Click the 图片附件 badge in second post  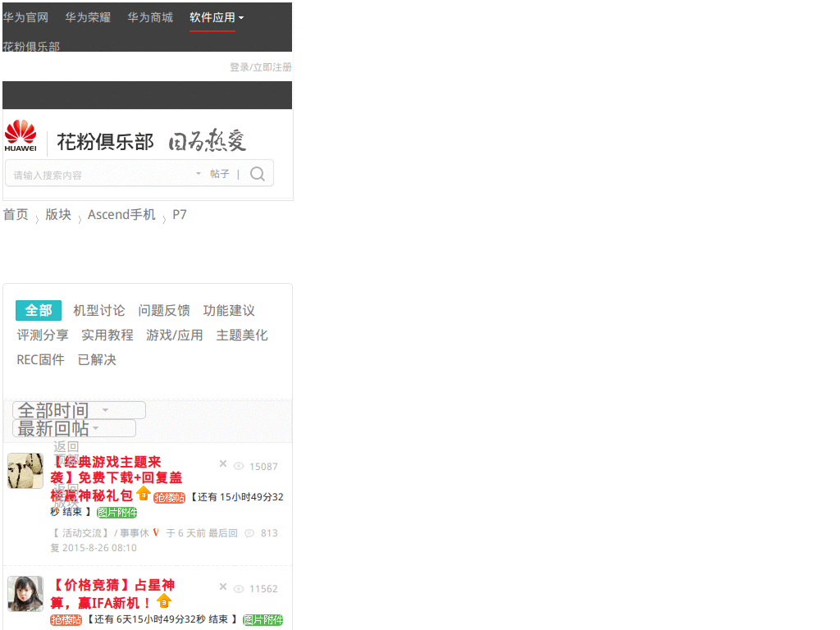pyautogui.click(x=263, y=620)
